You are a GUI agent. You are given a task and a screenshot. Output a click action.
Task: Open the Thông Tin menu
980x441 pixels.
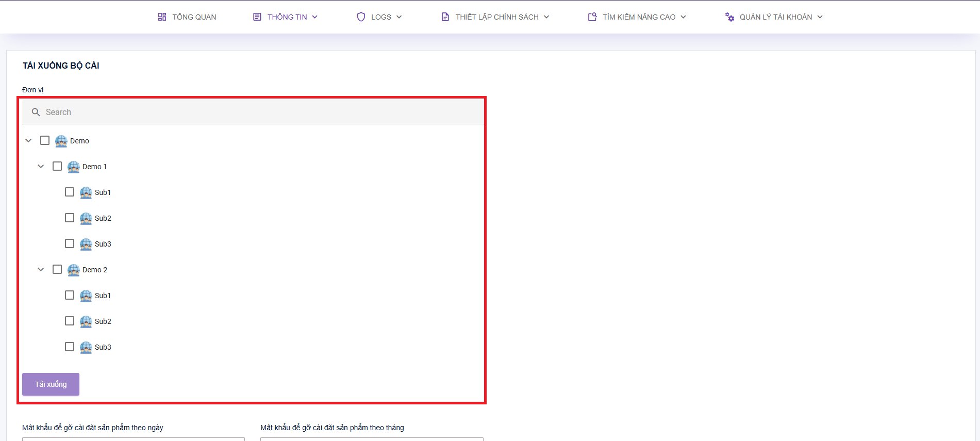(x=286, y=17)
